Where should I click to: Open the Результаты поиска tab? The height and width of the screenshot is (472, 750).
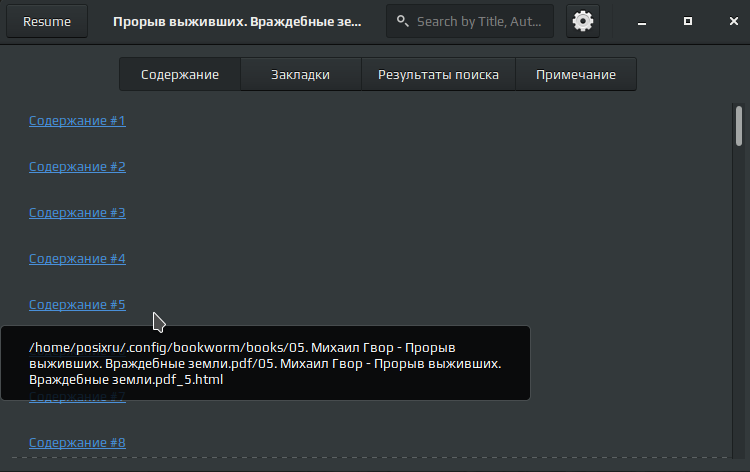coord(438,75)
